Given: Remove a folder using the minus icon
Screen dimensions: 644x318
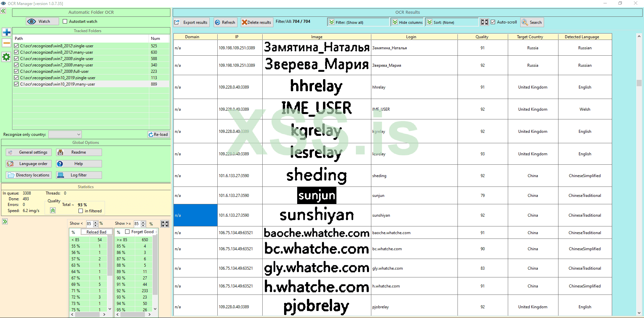Looking at the screenshot, I should coord(6,43).
